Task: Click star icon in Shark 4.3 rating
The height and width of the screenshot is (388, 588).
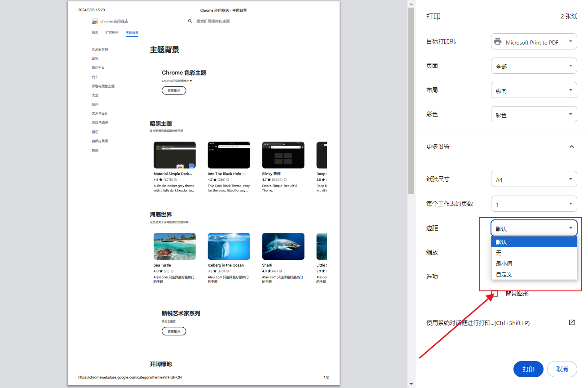Action: pyautogui.click(x=270, y=271)
